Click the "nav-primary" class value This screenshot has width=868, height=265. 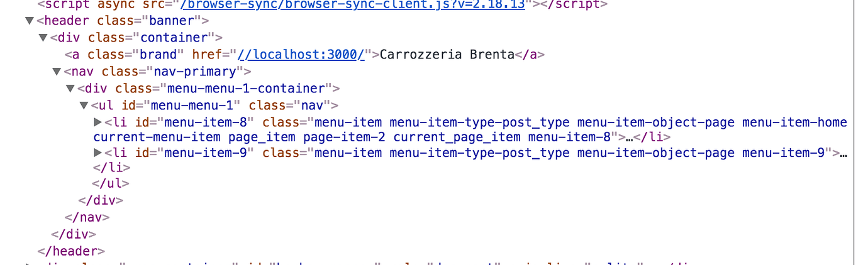click(196, 72)
